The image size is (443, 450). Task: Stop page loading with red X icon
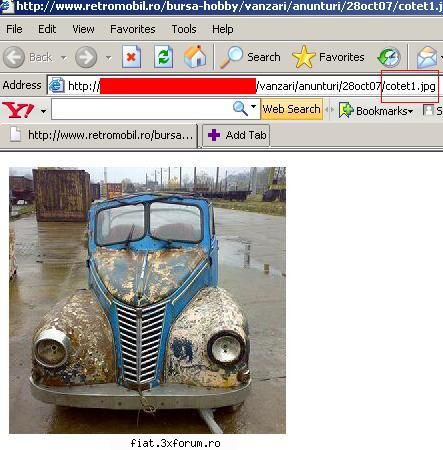(x=131, y=57)
